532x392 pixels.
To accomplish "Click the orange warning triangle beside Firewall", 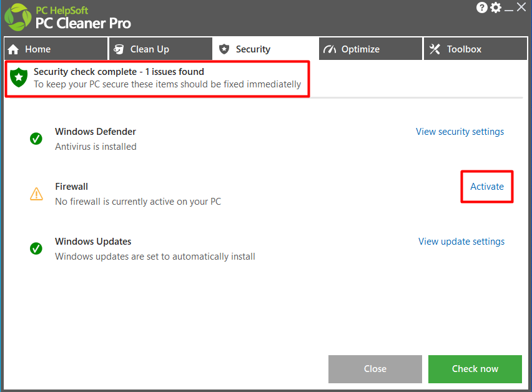I will [36, 194].
